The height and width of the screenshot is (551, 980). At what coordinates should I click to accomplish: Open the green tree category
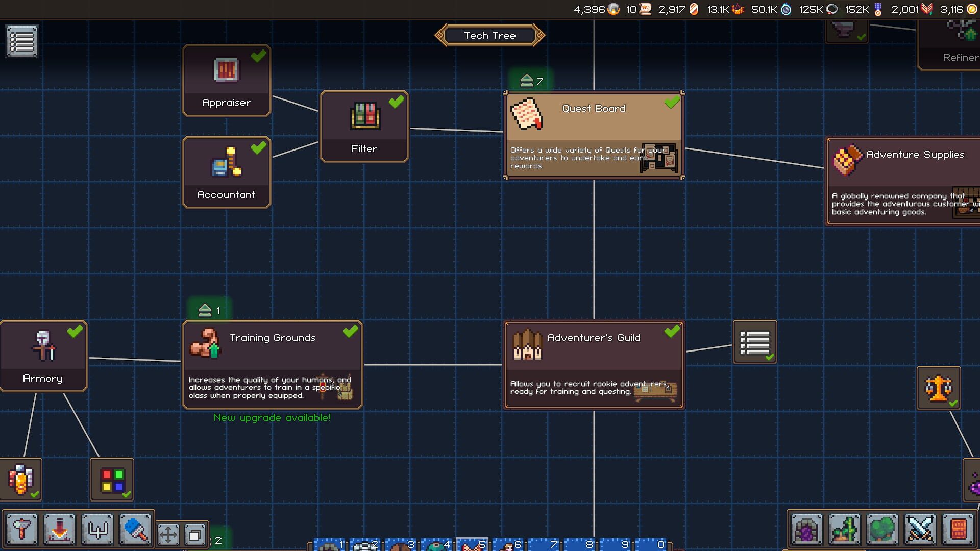pyautogui.click(x=883, y=529)
